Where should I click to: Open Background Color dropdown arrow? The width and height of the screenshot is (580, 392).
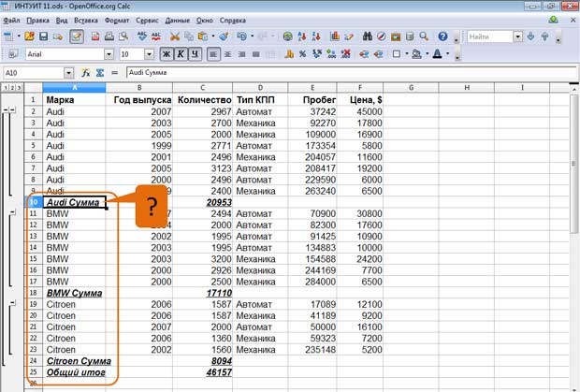pyautogui.click(x=427, y=54)
